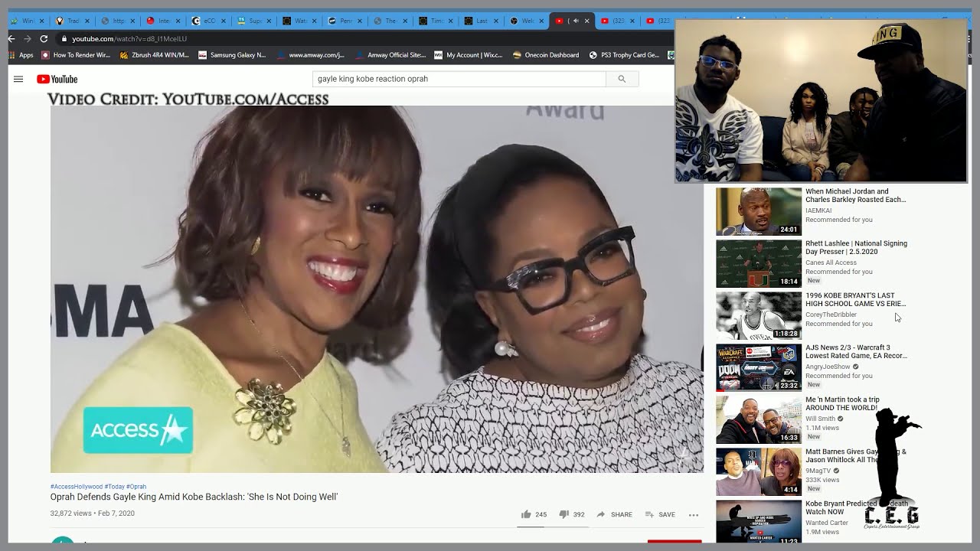This screenshot has height=551, width=980.
Task: Go to the YouTube home logo
Action: click(57, 79)
